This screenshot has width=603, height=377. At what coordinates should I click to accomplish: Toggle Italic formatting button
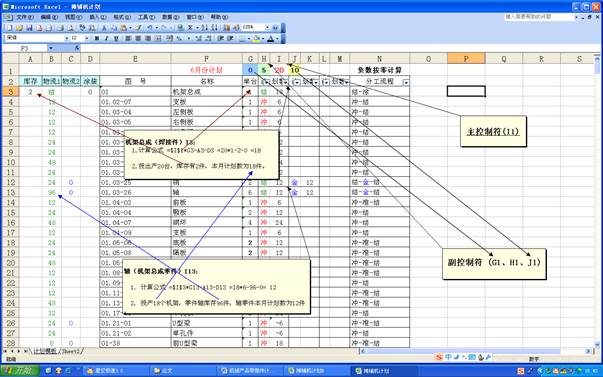[x=107, y=38]
